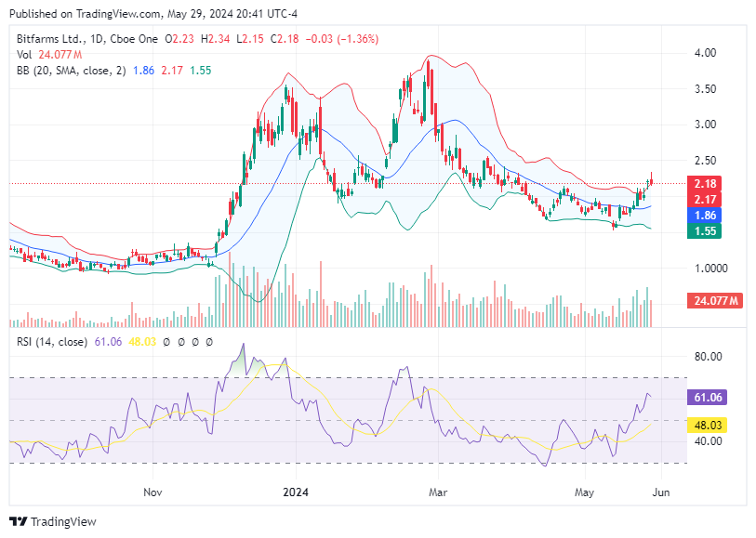Click the high value H2.34
Image resolution: width=756 pixels, height=538 pixels.
coord(215,39)
